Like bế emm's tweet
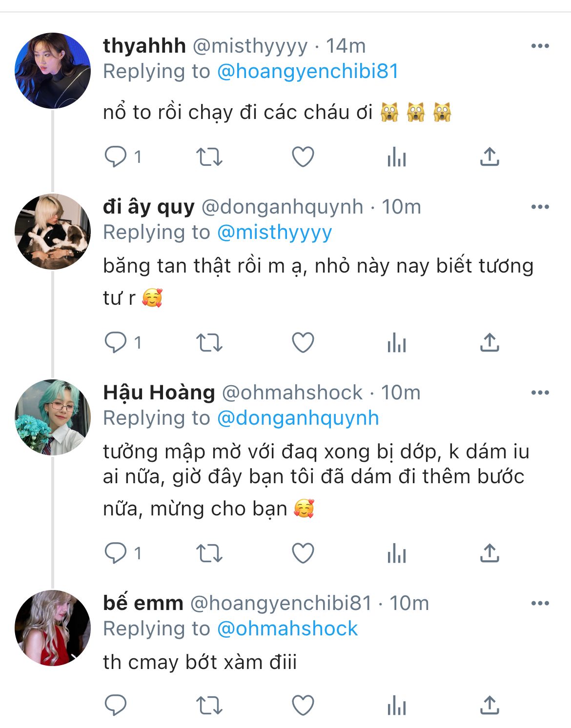This screenshot has width=571, height=728. point(303,705)
